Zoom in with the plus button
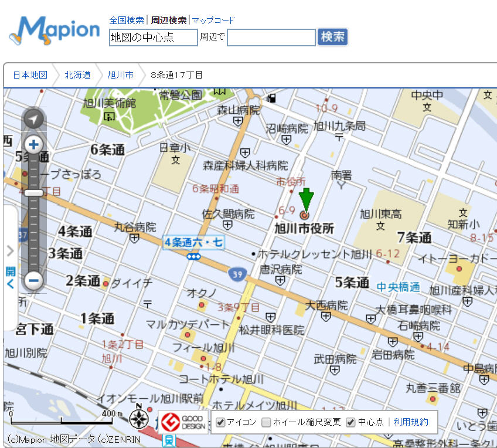497x448 pixels. [x=34, y=144]
